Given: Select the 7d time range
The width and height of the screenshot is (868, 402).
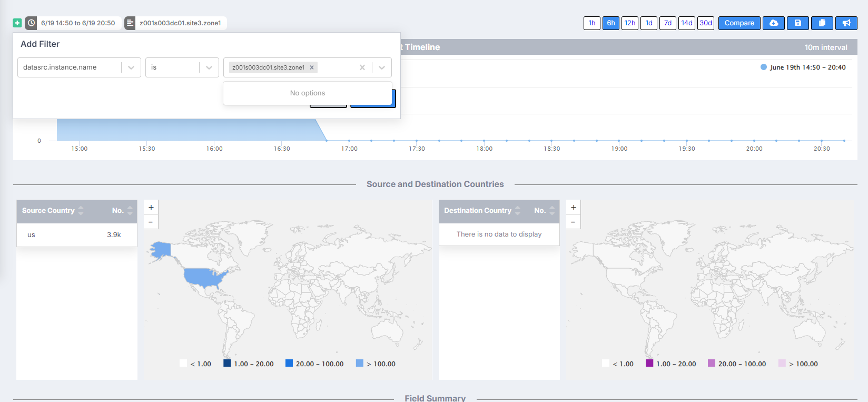Looking at the screenshot, I should pos(668,23).
